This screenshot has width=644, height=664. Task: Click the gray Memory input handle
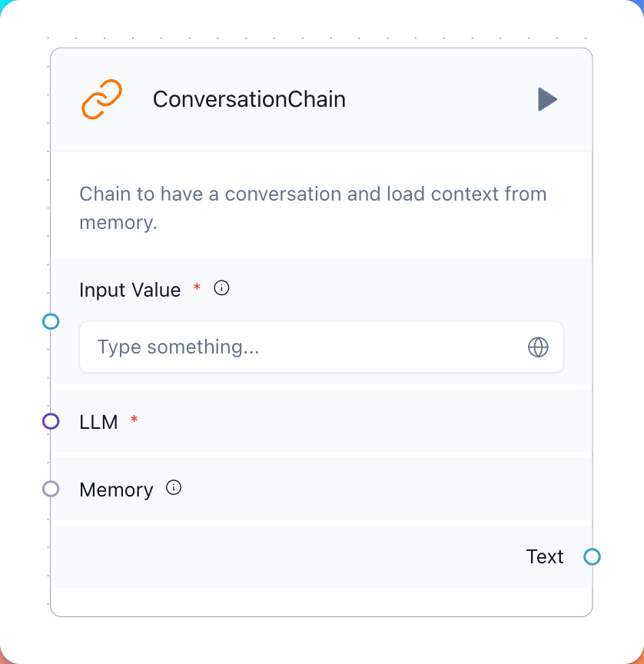tap(51, 489)
